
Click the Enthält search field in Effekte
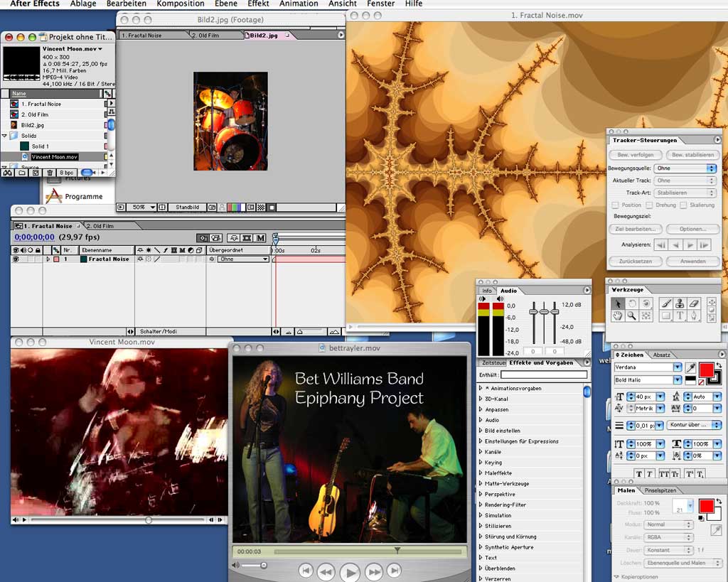point(544,374)
